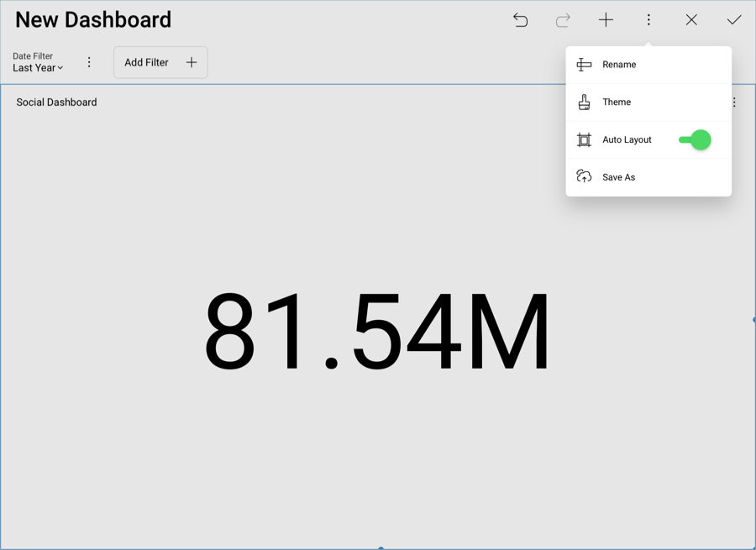Select the Social Dashboard widget title
The height and width of the screenshot is (550, 756).
point(56,102)
